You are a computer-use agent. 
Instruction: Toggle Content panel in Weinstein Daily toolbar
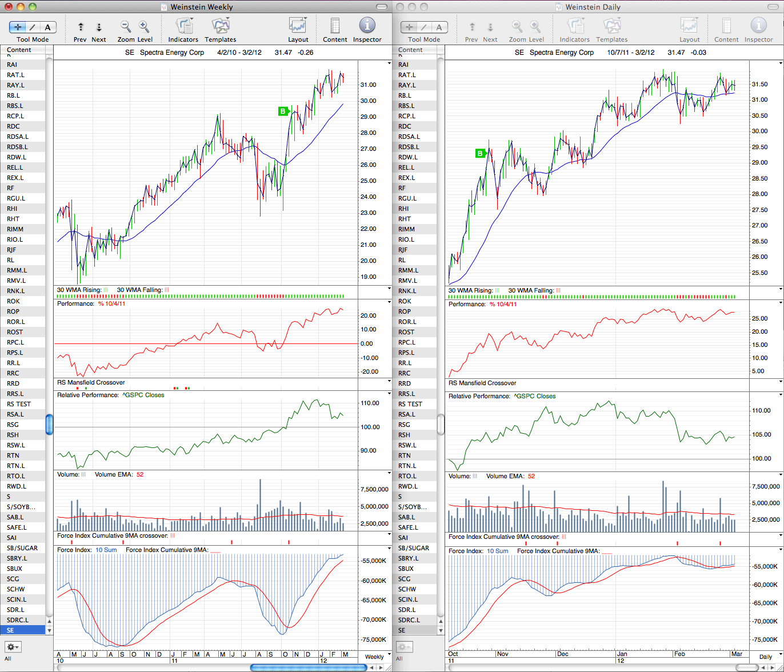[x=726, y=26]
